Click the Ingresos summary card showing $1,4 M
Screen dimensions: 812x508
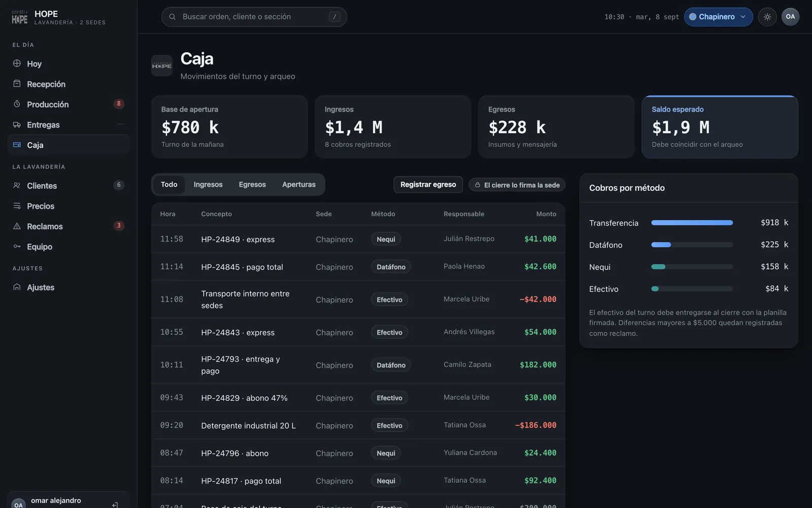[x=393, y=127]
